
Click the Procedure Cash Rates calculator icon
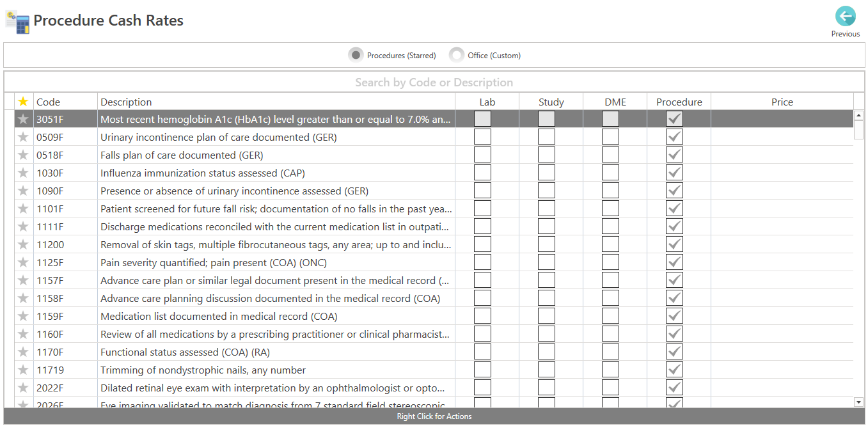(x=17, y=22)
